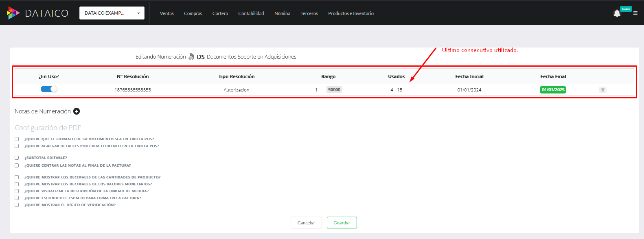The height and width of the screenshot is (239, 644).
Task: Open the hamburger menu icon
Action: [635, 13]
